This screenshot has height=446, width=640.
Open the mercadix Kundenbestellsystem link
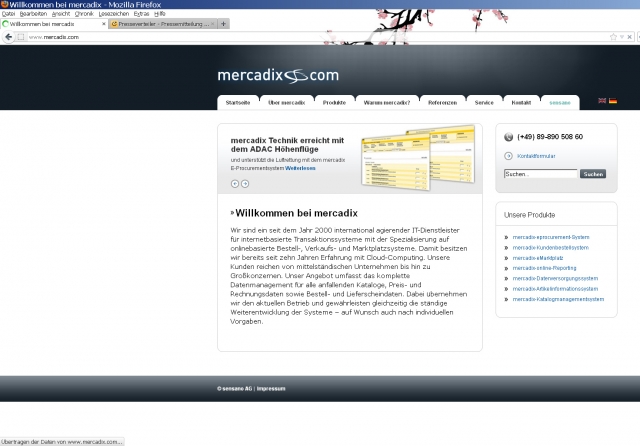[551, 248]
